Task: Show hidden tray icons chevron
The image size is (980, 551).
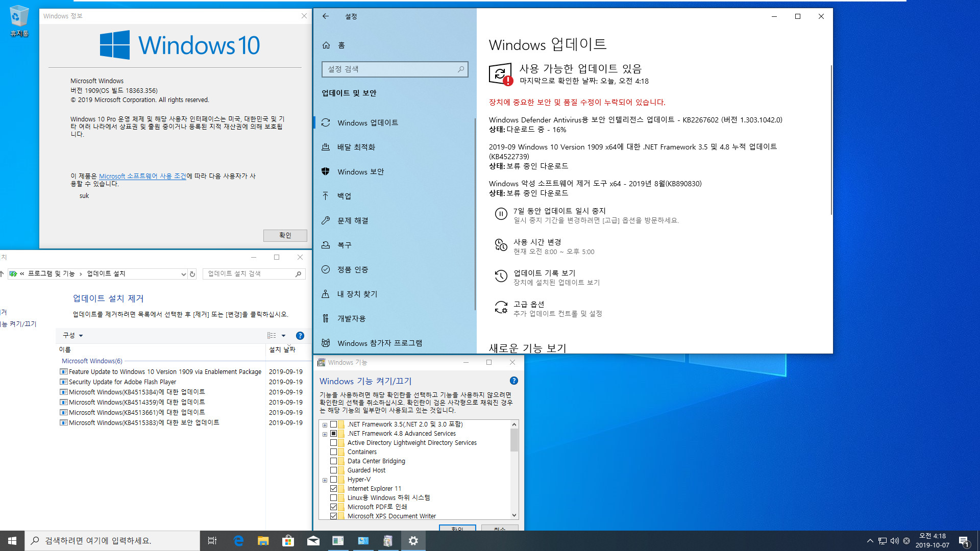Action: 870,541
